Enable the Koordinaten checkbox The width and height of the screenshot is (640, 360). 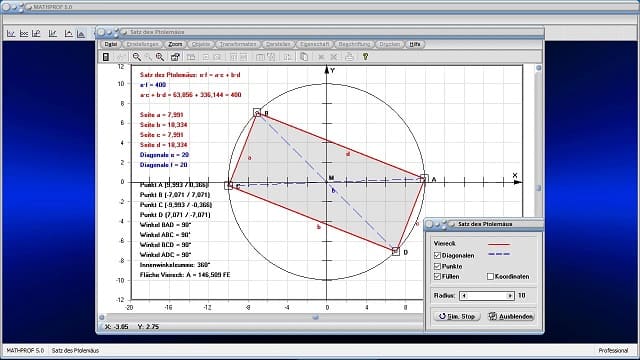(x=490, y=276)
